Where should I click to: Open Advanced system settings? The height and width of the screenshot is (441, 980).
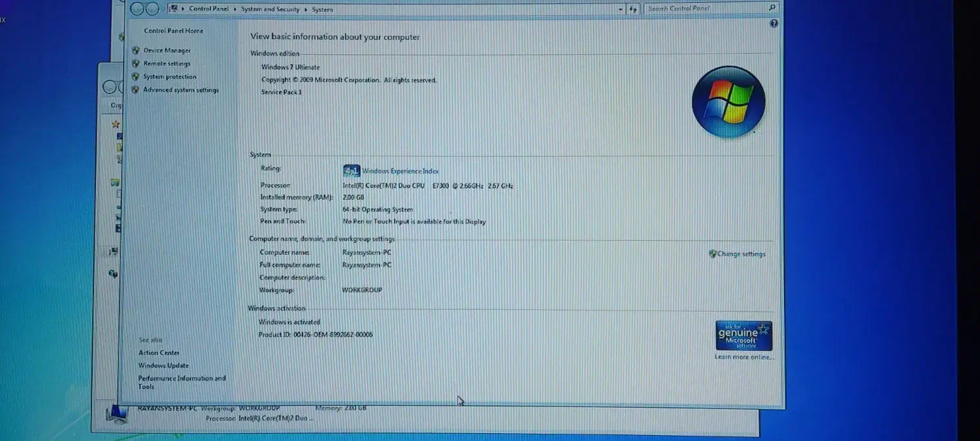181,90
